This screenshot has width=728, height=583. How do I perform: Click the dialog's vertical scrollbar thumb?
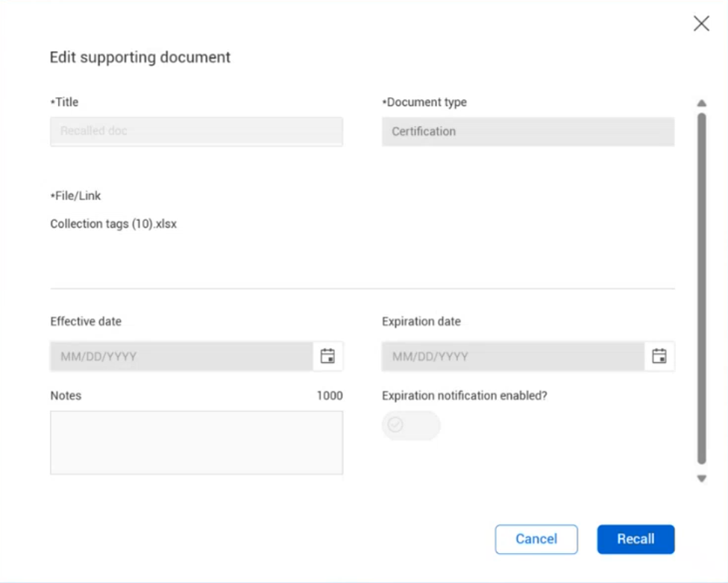point(701,287)
